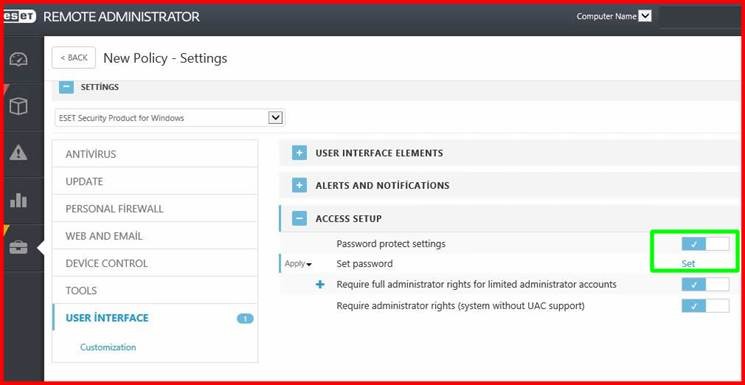Expand the plus beside Require full administrator rights

tap(321, 284)
